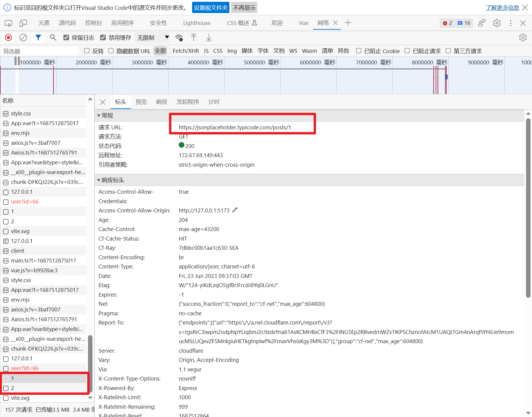532x417 pixels.
Task: Open the feedback people icon
Action: click(482, 23)
